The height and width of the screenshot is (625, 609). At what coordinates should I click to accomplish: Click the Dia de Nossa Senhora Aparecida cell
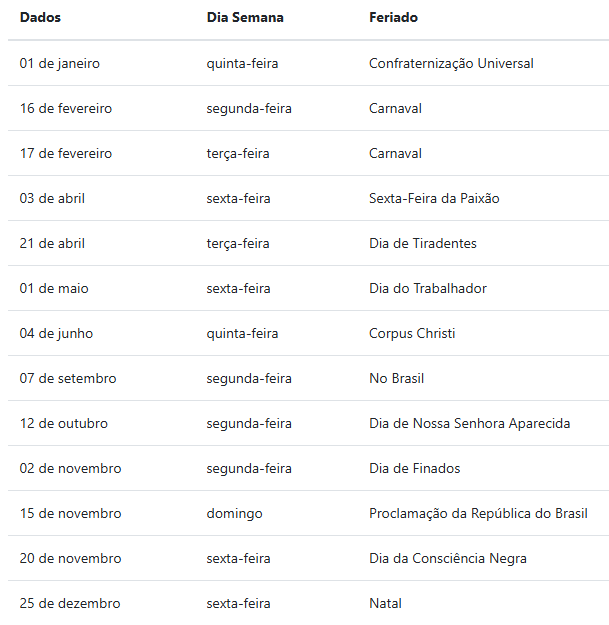(x=470, y=423)
